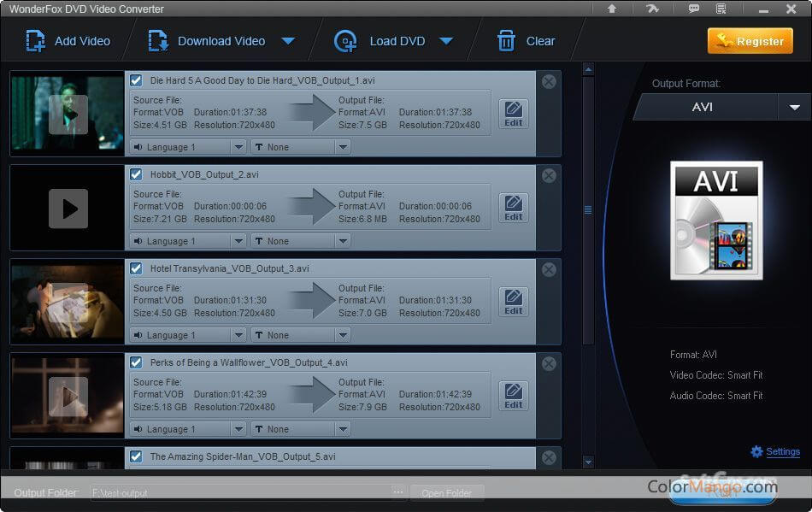Open the Load DVD function
The width and height of the screenshot is (812, 512).
pyautogui.click(x=345, y=40)
